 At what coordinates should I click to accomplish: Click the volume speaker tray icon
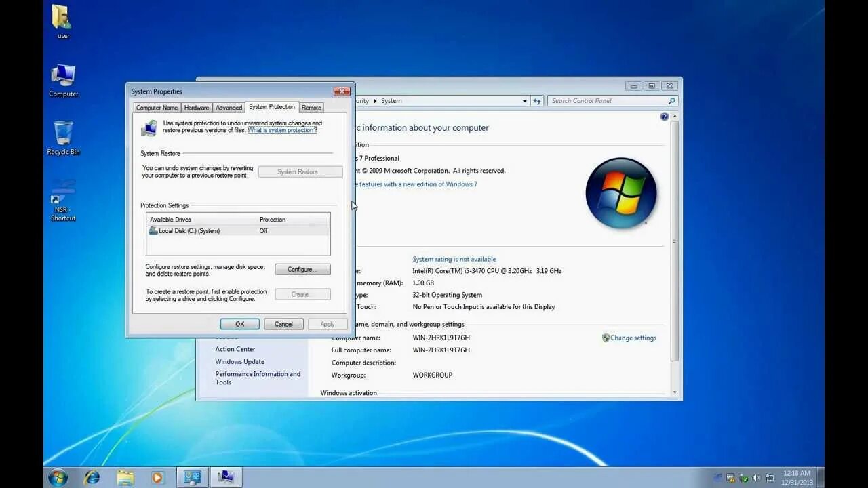tap(756, 478)
